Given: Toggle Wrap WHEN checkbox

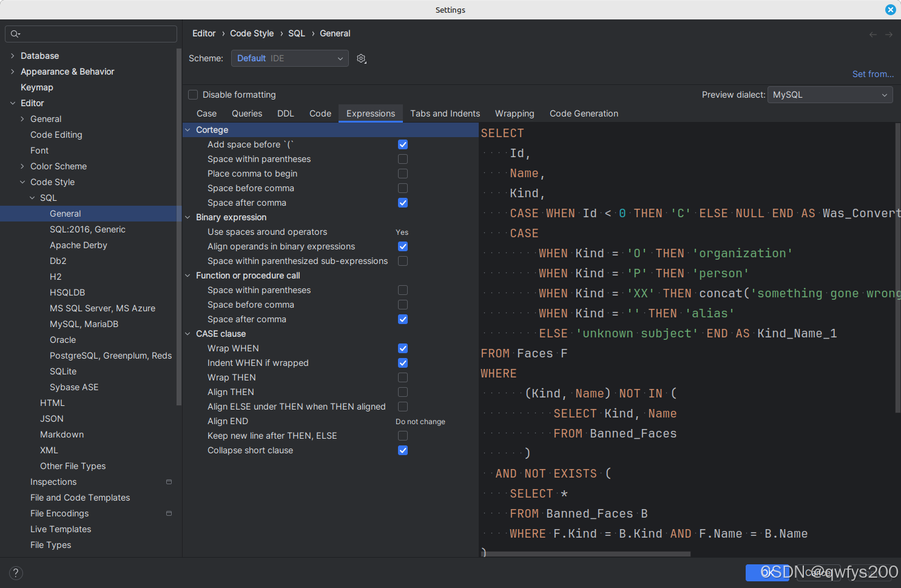Looking at the screenshot, I should 403,348.
